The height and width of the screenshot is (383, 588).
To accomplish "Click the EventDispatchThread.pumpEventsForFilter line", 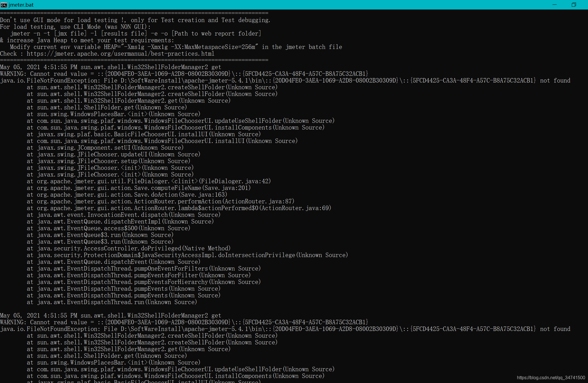I will point(139,275).
